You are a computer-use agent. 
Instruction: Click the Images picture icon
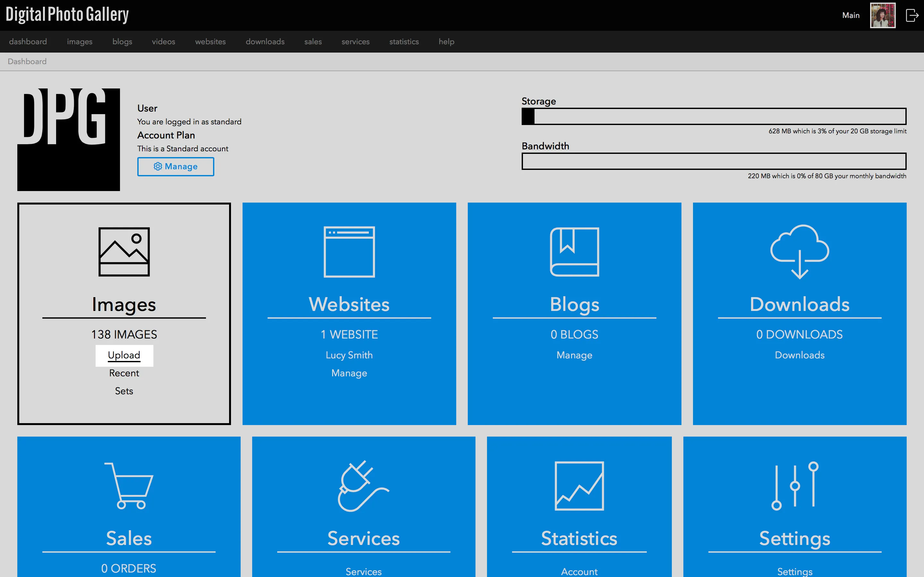pyautogui.click(x=124, y=252)
